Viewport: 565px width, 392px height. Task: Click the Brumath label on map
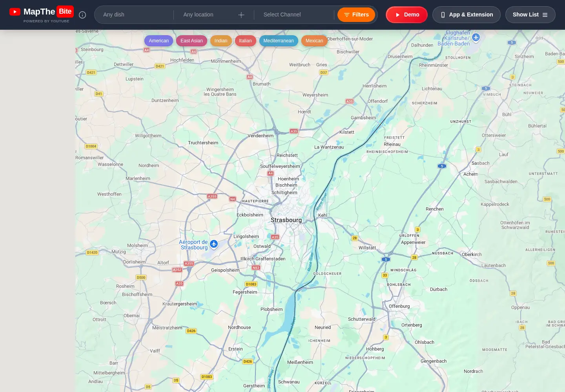point(262,84)
